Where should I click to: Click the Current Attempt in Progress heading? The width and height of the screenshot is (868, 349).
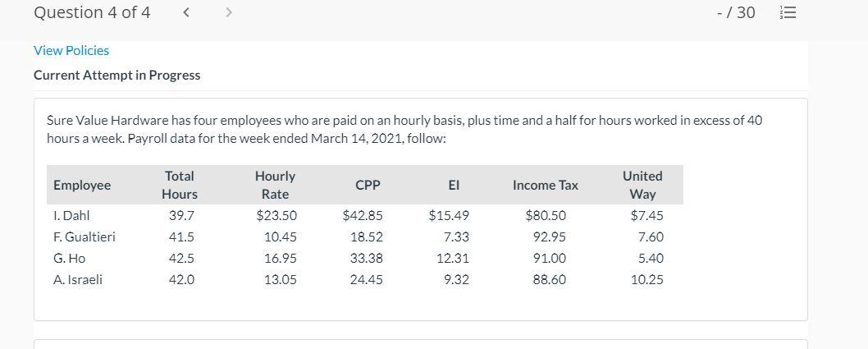coord(116,76)
